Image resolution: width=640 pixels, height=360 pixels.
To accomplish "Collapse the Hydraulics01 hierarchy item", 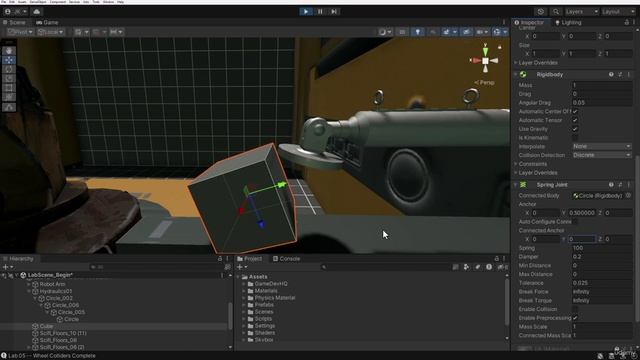I will [29, 291].
